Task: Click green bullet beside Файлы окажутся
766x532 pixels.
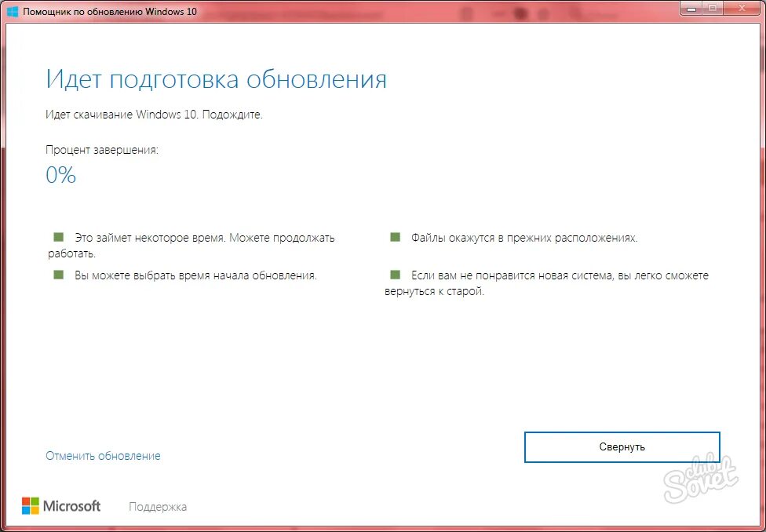Action: [x=396, y=238]
